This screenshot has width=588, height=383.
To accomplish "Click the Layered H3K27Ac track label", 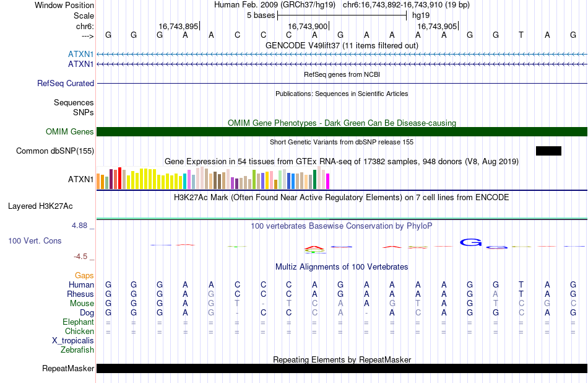I will pyautogui.click(x=40, y=206).
